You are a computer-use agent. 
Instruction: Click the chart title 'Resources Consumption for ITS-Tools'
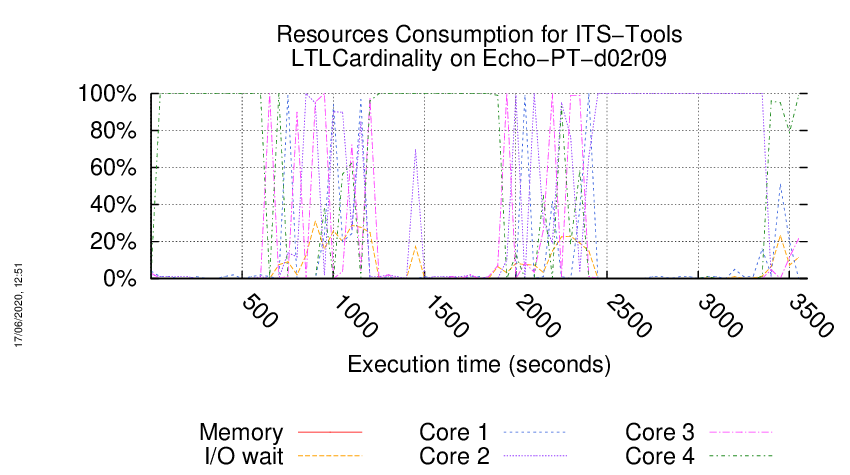(x=479, y=34)
